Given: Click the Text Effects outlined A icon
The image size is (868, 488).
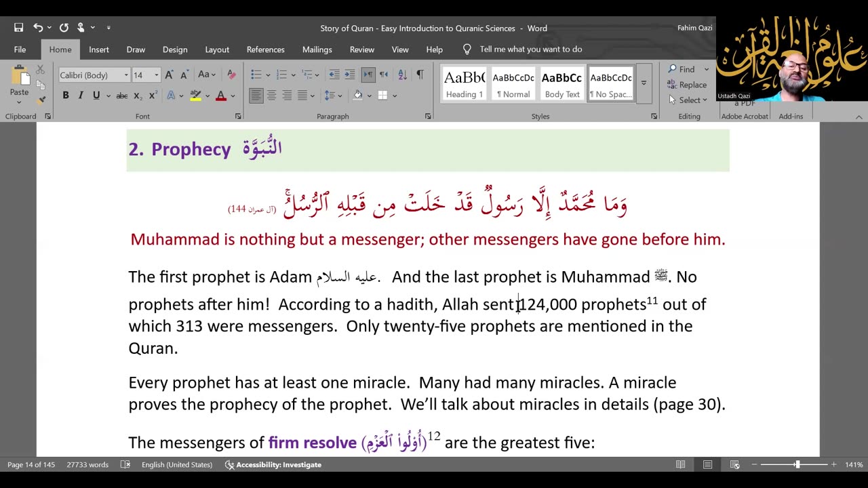Looking at the screenshot, I should pos(171,96).
